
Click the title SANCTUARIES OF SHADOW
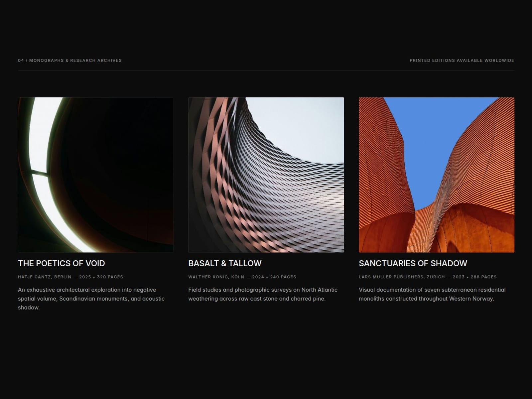point(413,263)
